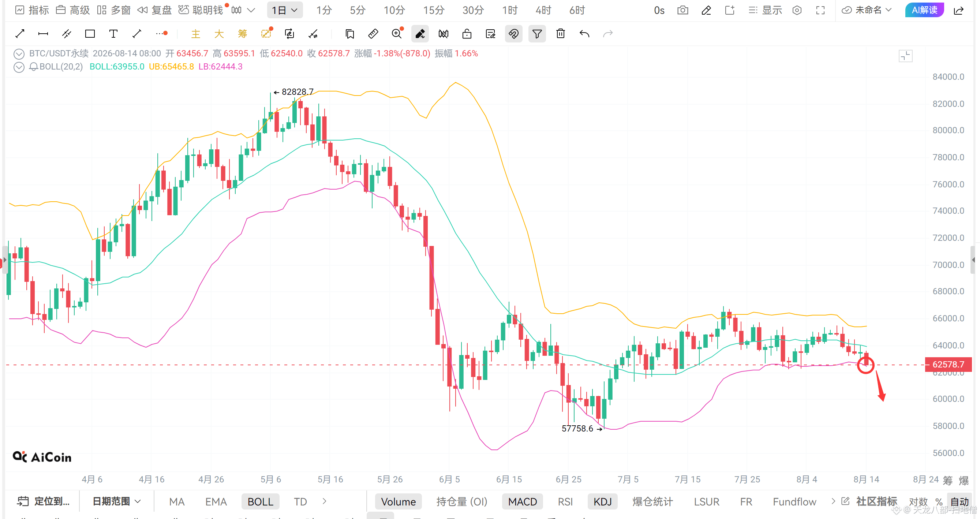
Task: Select the brush drawing tool
Action: coord(136,34)
